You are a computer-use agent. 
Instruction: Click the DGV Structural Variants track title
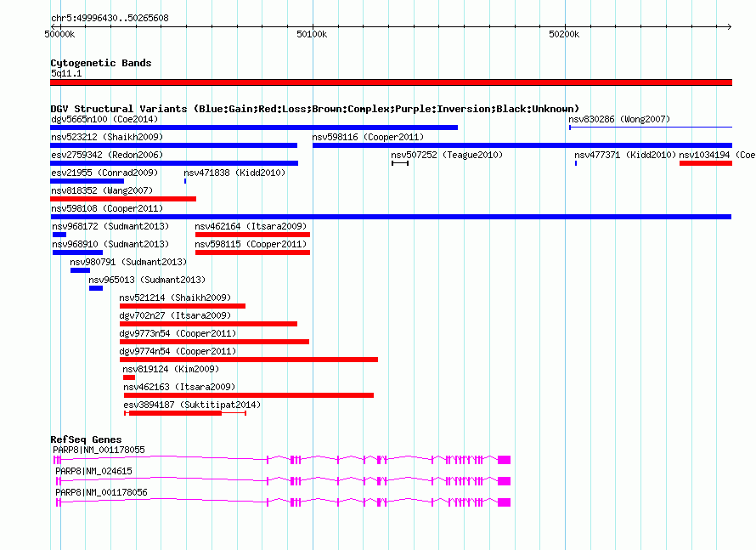pyautogui.click(x=314, y=109)
